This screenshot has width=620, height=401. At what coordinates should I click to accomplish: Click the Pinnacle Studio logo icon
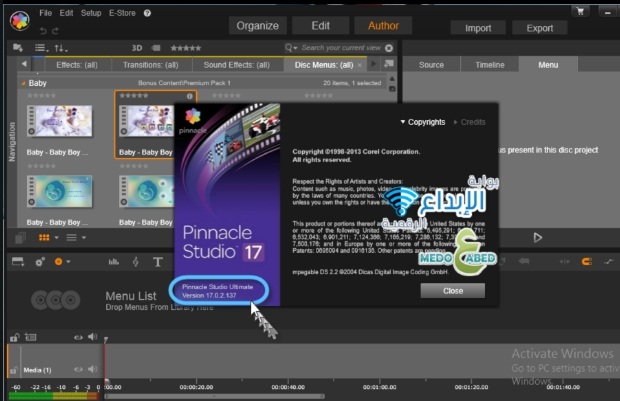point(20,21)
